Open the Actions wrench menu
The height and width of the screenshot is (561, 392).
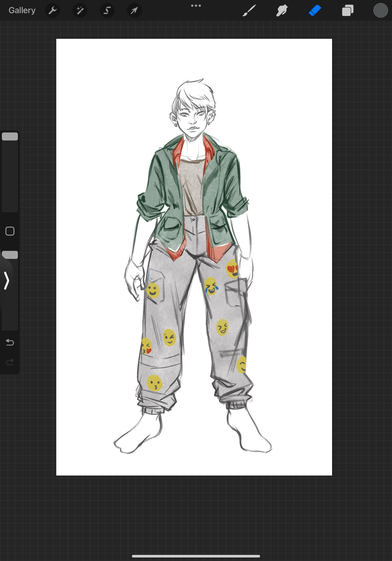coord(53,10)
